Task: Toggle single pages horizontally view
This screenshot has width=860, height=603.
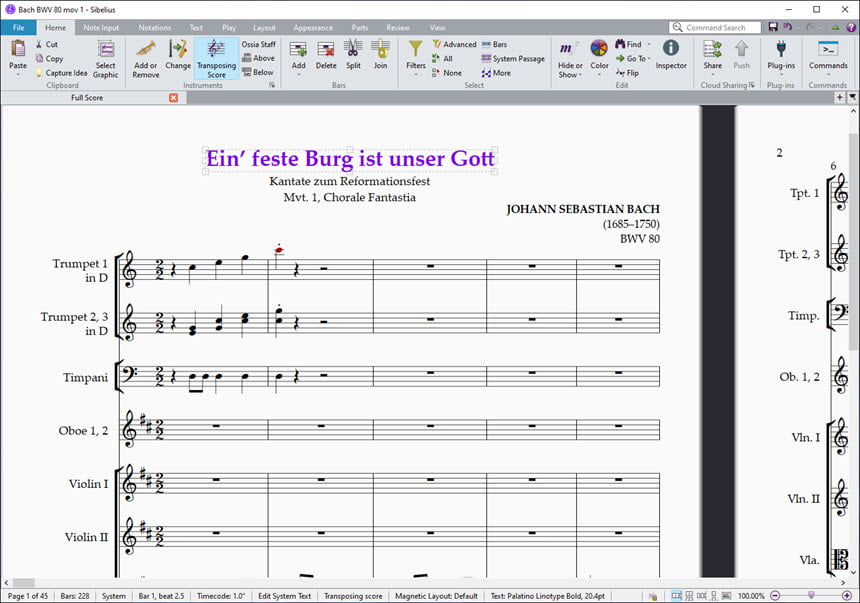Action: (x=701, y=595)
